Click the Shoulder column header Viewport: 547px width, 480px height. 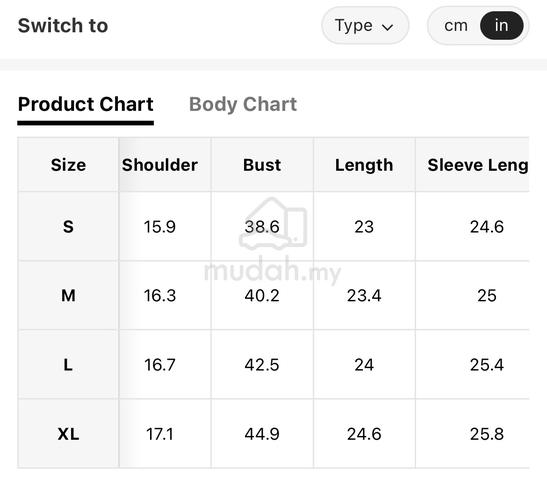160,165
